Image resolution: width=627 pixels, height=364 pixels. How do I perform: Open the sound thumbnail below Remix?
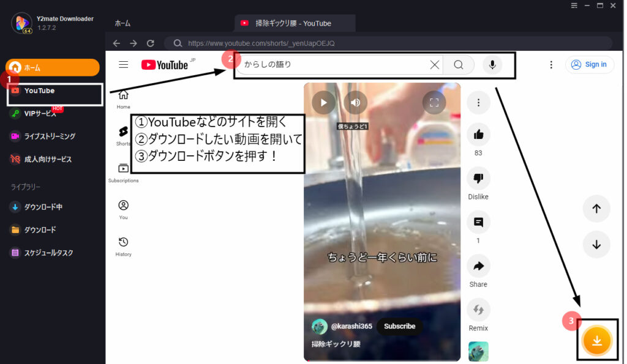[x=478, y=351]
